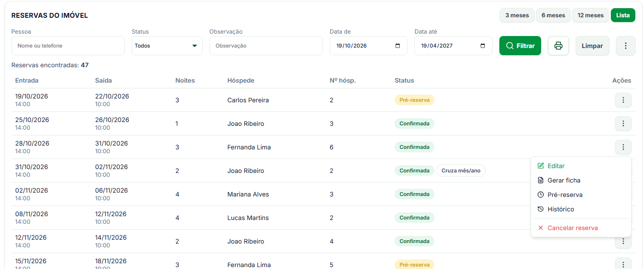Image resolution: width=644 pixels, height=269 pixels.
Task: Click the Confirmada badge for Lucas Martins
Action: click(414, 218)
